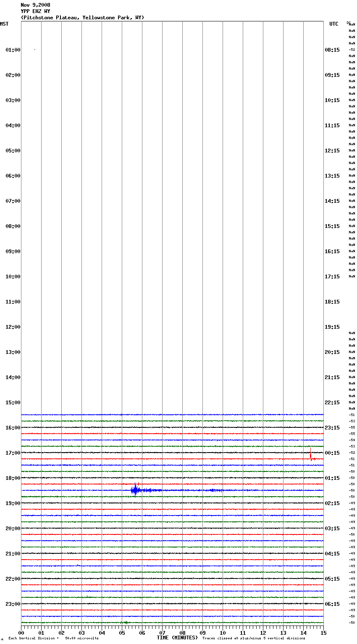The image size is (357, 644).
Task: Click the 22:15 UTC time label
Action: [332, 403]
